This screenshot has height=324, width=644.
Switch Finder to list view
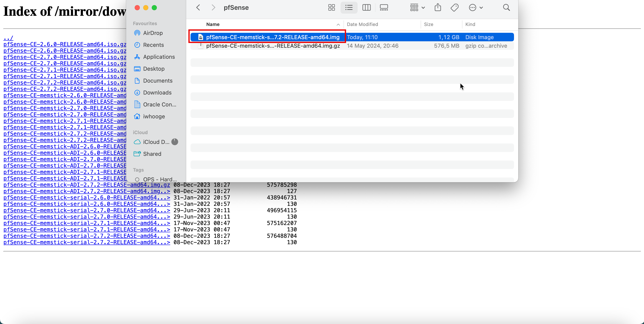pyautogui.click(x=349, y=7)
